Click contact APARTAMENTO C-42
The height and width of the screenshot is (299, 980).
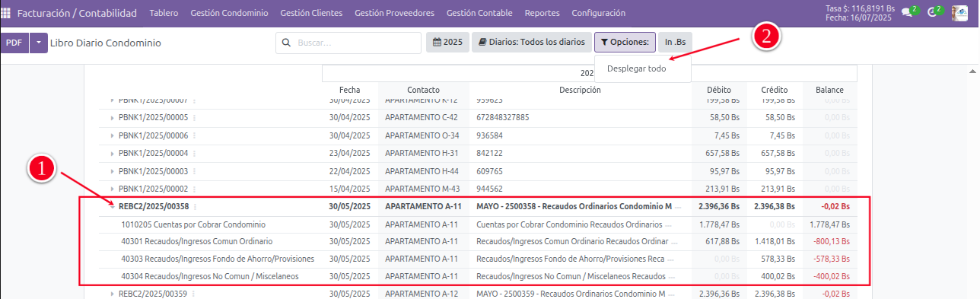(x=422, y=117)
